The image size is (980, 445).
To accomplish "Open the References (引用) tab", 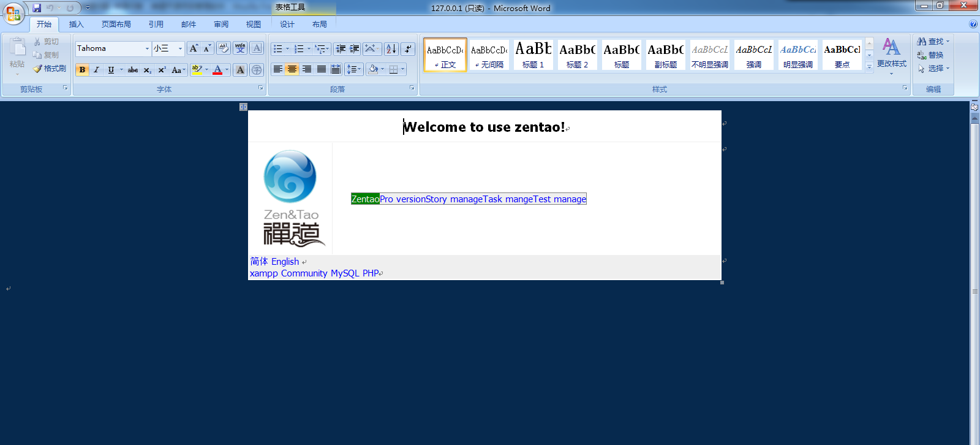I will coord(156,25).
